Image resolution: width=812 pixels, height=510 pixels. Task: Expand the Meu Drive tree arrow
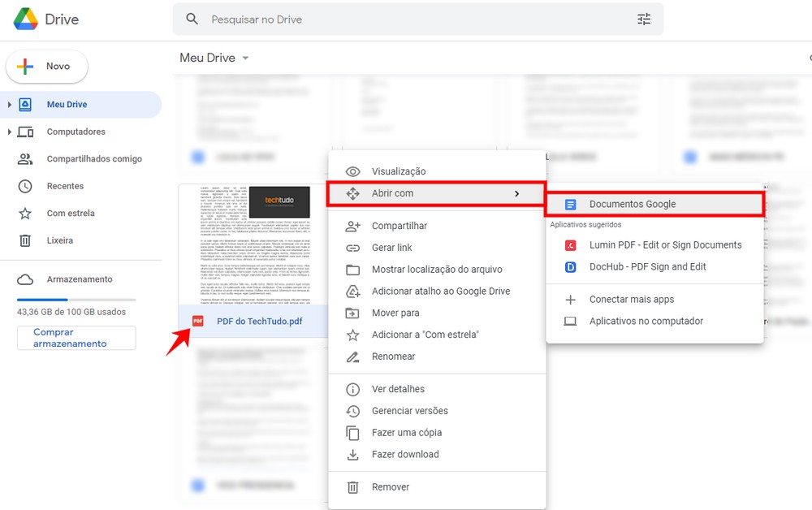coord(9,105)
